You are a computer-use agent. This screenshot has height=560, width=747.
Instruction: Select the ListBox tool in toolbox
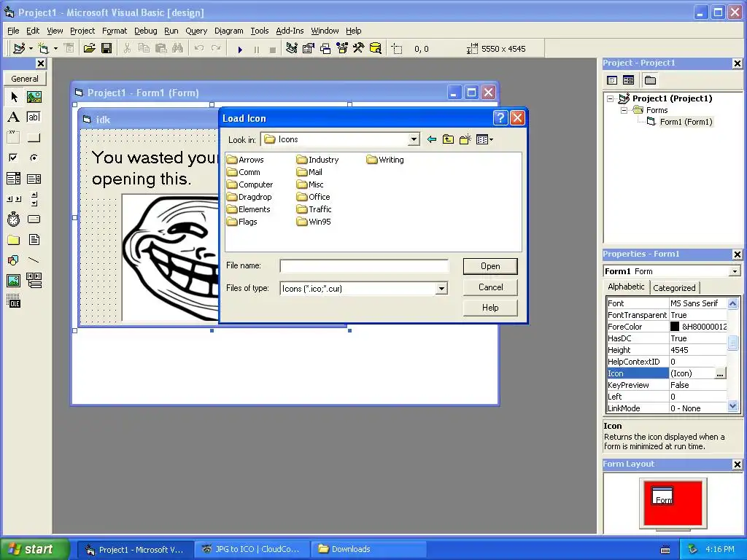tap(34, 179)
